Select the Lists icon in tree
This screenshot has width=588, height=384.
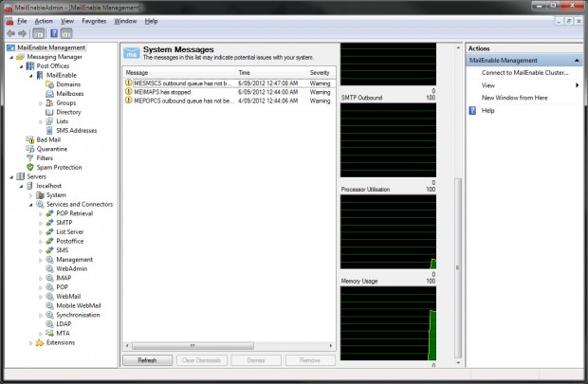49,121
